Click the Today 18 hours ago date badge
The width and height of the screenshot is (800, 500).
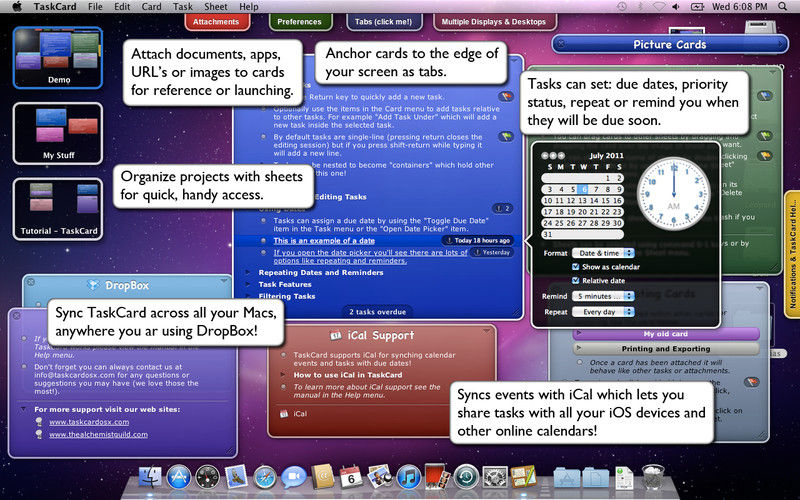coord(478,240)
